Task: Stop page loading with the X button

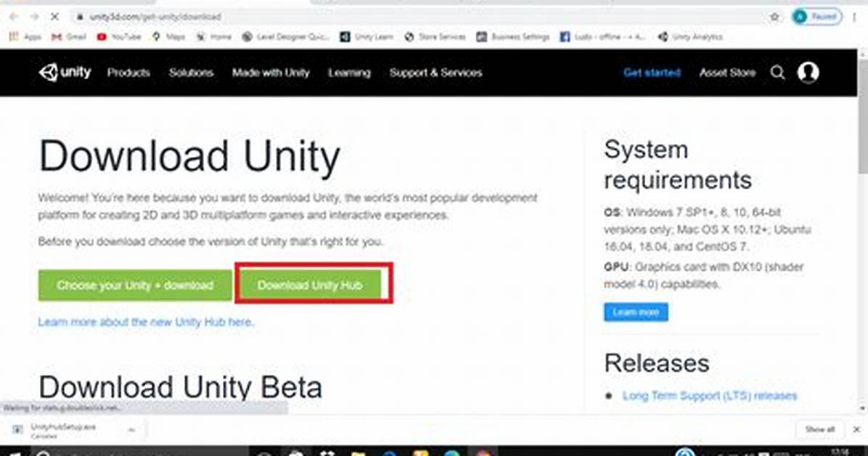Action: point(54,17)
